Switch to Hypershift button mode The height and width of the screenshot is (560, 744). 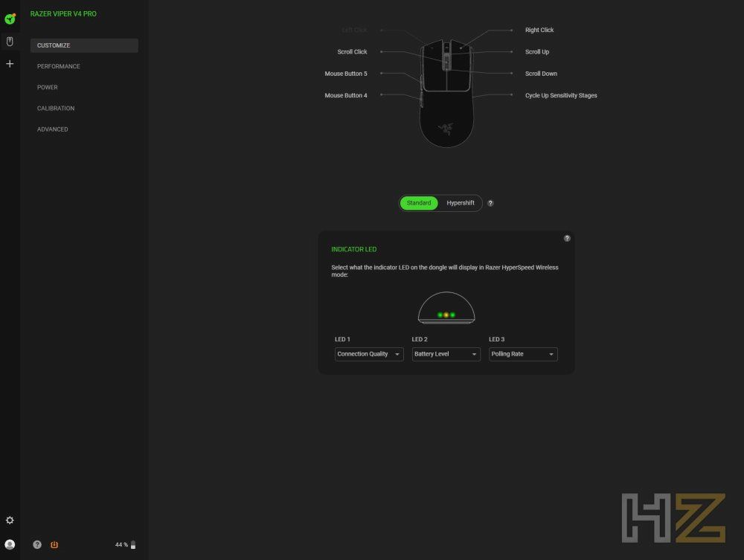click(x=461, y=203)
